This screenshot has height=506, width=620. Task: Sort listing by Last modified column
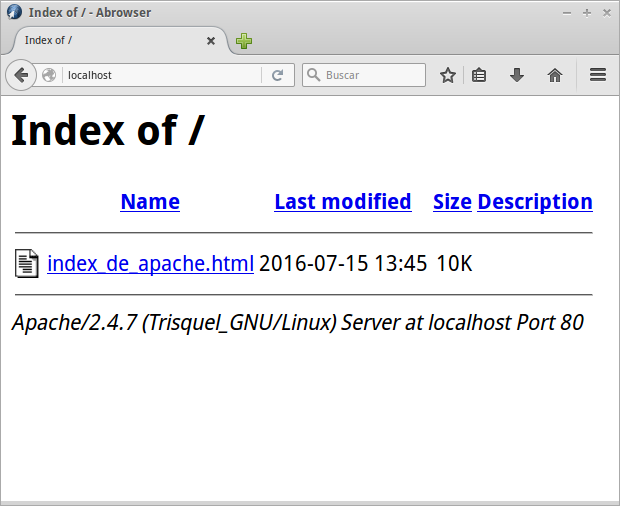342,202
